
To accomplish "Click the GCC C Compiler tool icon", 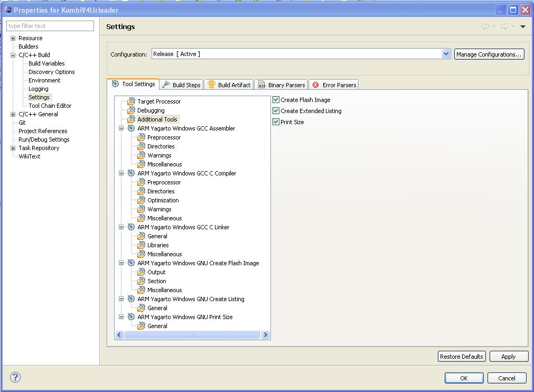I will point(132,173).
